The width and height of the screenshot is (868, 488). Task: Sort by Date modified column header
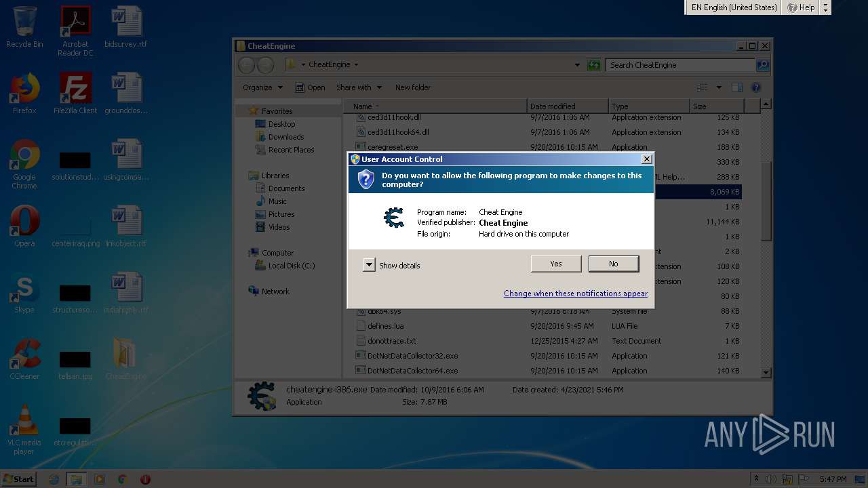point(568,106)
